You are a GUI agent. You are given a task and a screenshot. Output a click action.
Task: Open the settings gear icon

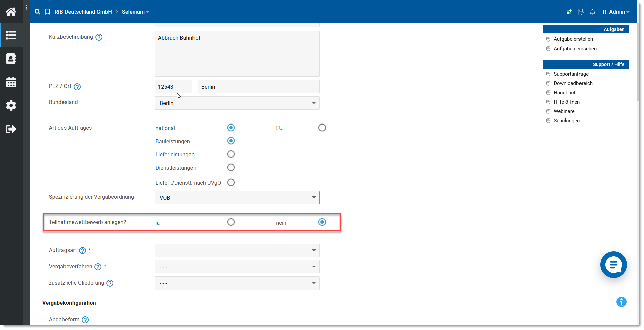pyautogui.click(x=11, y=105)
